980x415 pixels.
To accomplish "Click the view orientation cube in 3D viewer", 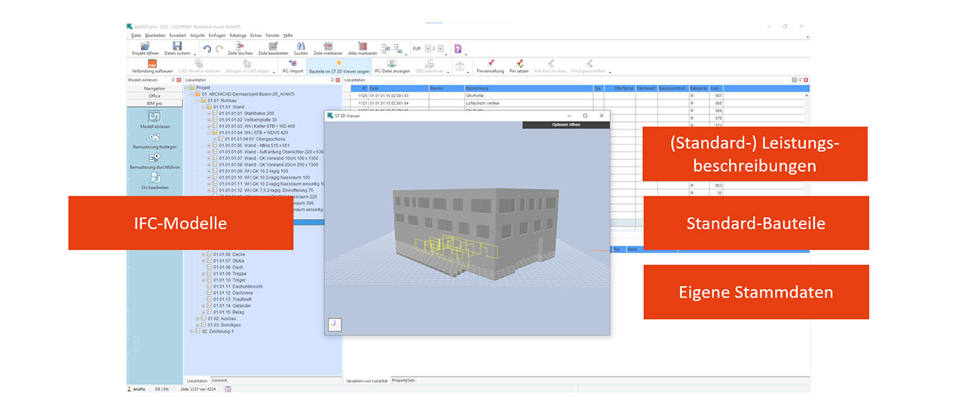I will (335, 325).
